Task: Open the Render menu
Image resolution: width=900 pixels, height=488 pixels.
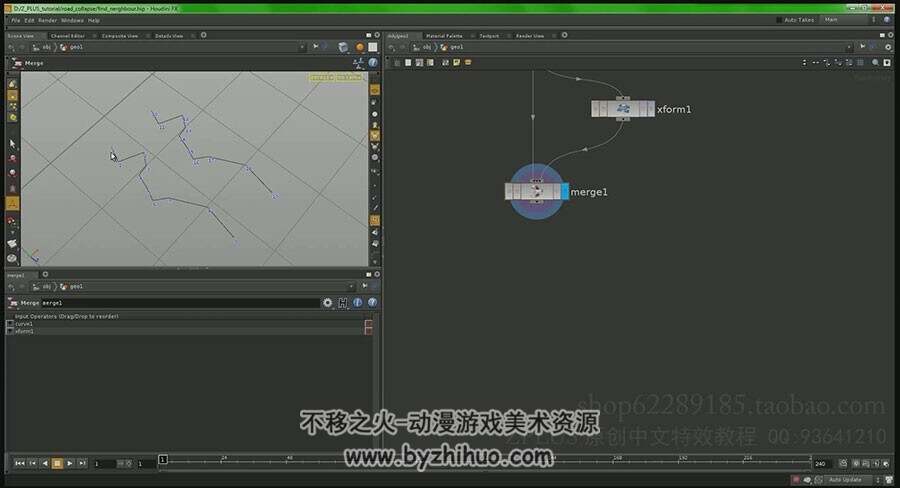Action: [x=48, y=20]
